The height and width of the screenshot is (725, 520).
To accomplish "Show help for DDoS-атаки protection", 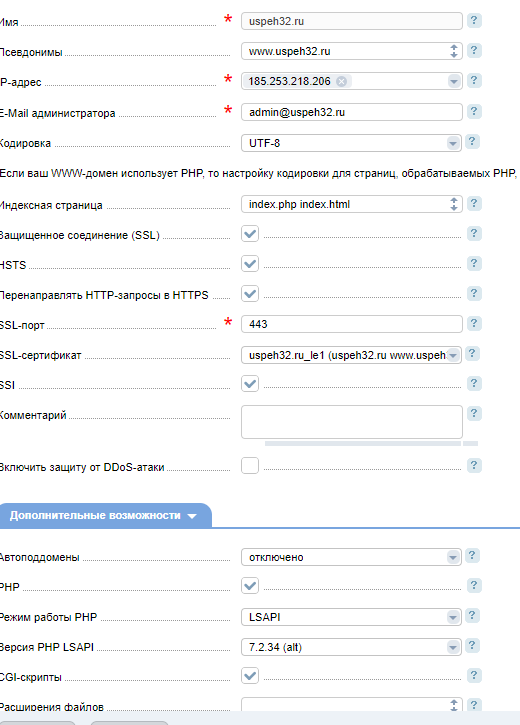I will coord(474,465).
